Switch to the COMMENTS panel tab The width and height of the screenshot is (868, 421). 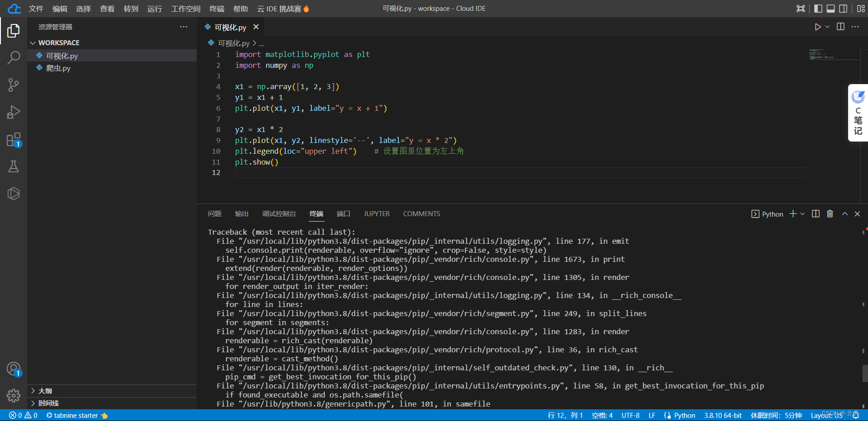click(x=421, y=214)
